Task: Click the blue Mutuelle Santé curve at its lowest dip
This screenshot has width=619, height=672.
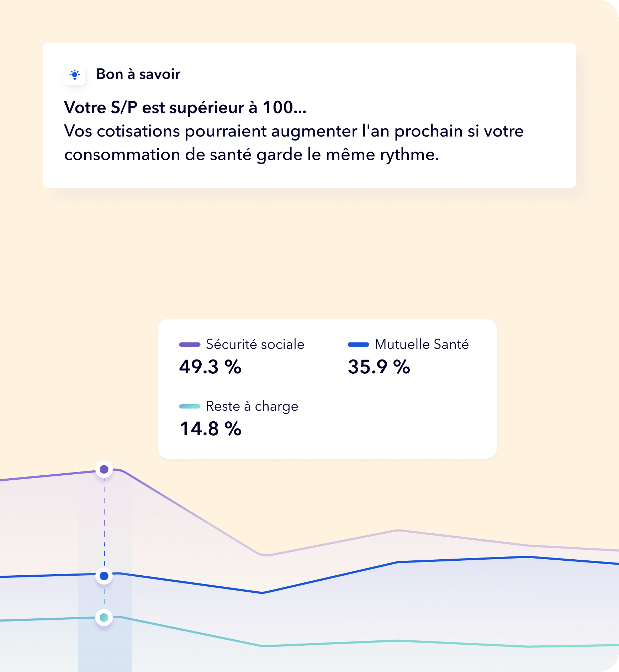Action: (262, 592)
